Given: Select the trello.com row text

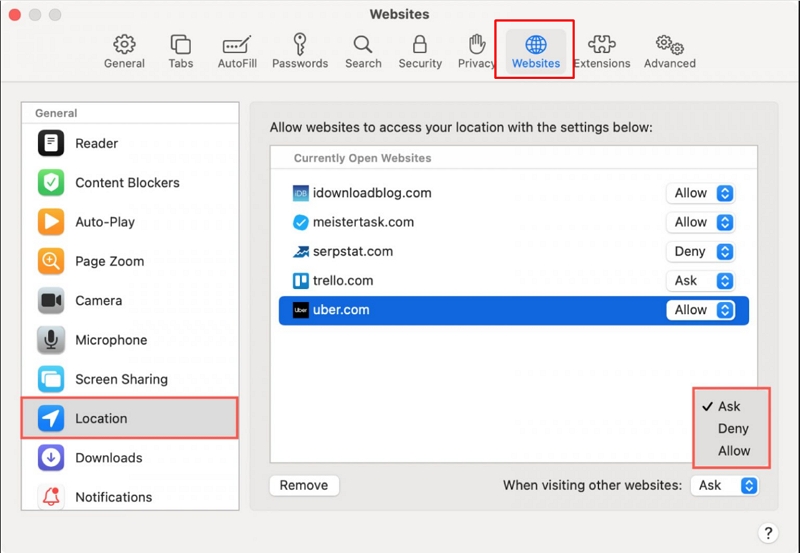Looking at the screenshot, I should click(x=343, y=280).
